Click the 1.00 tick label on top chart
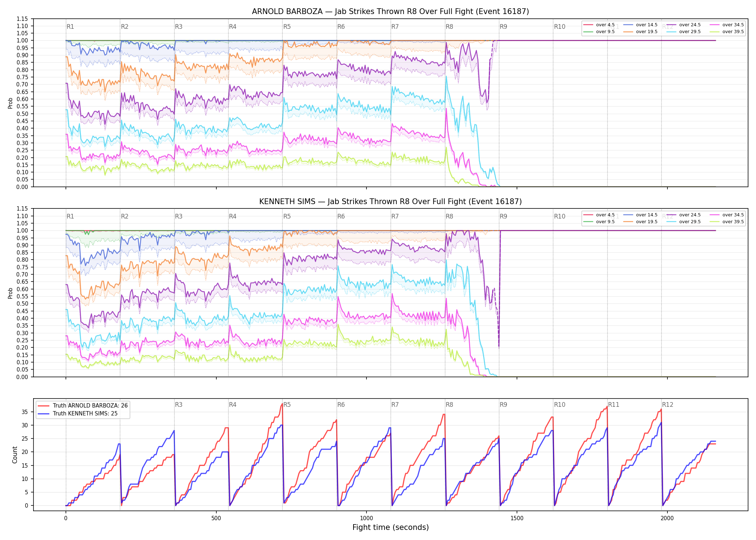Screen dimensions: 756x540 coord(22,41)
